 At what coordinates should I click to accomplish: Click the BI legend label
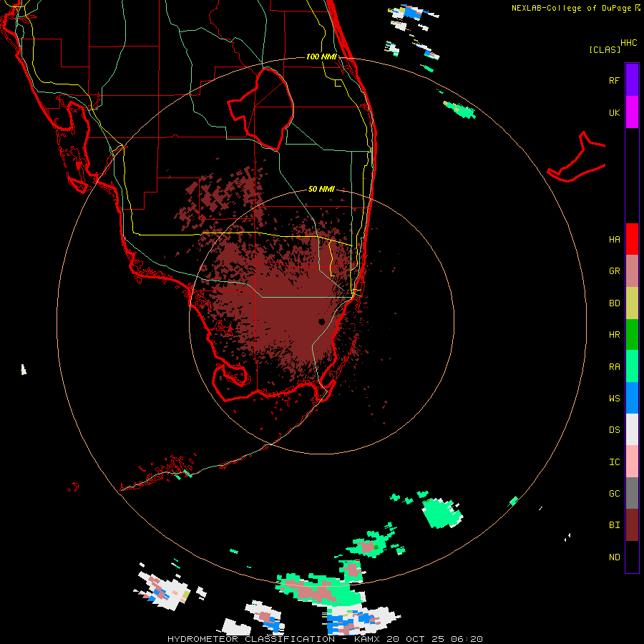pos(614,525)
